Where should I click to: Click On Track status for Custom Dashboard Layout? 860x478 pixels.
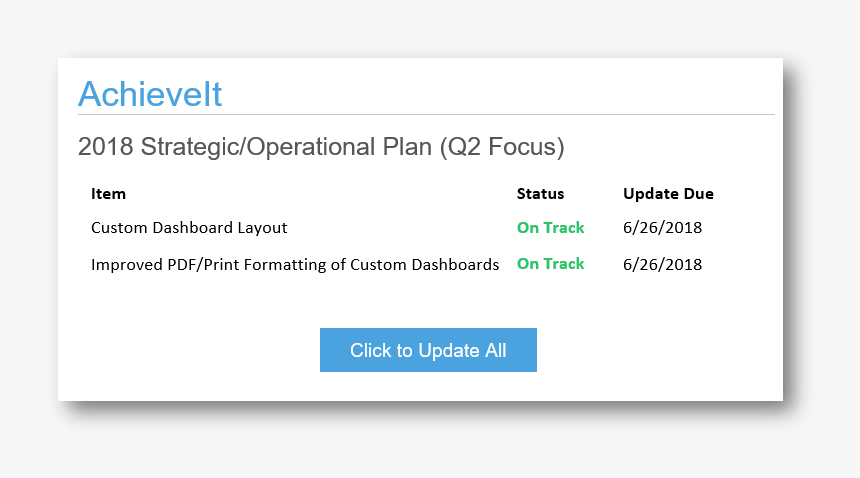coord(550,228)
